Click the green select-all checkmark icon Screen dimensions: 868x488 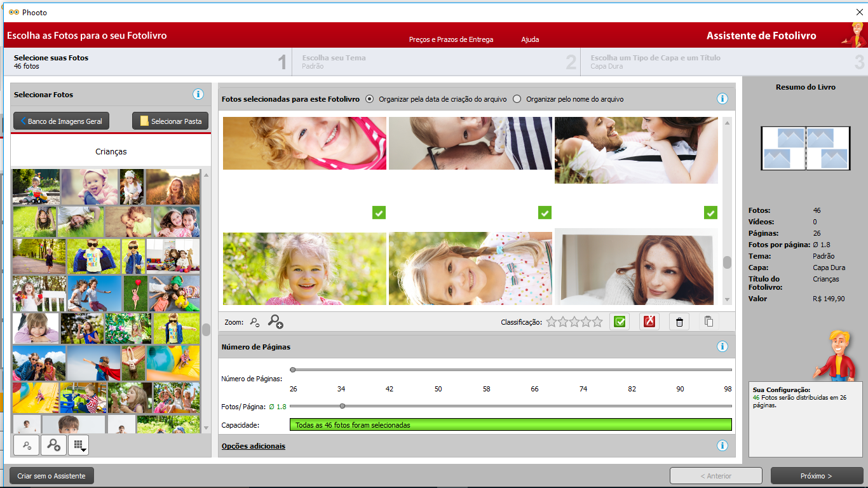pos(620,322)
